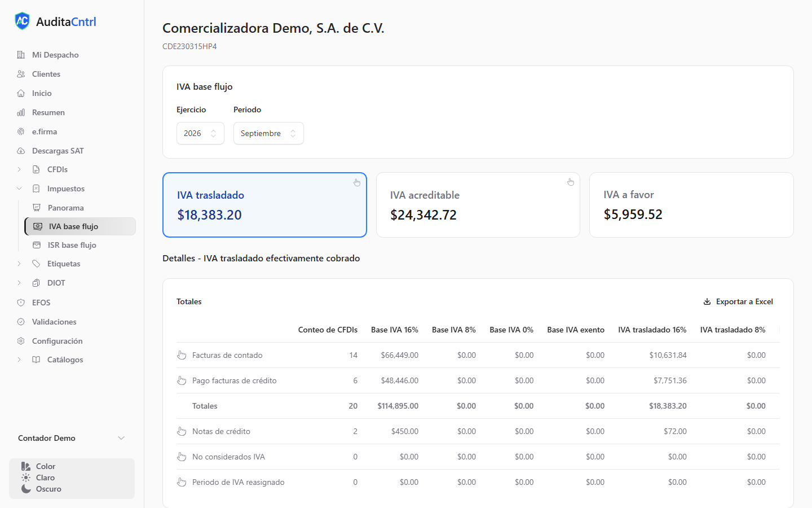
Task: Collapse the Impuestos sidebar section
Action: pyautogui.click(x=19, y=189)
